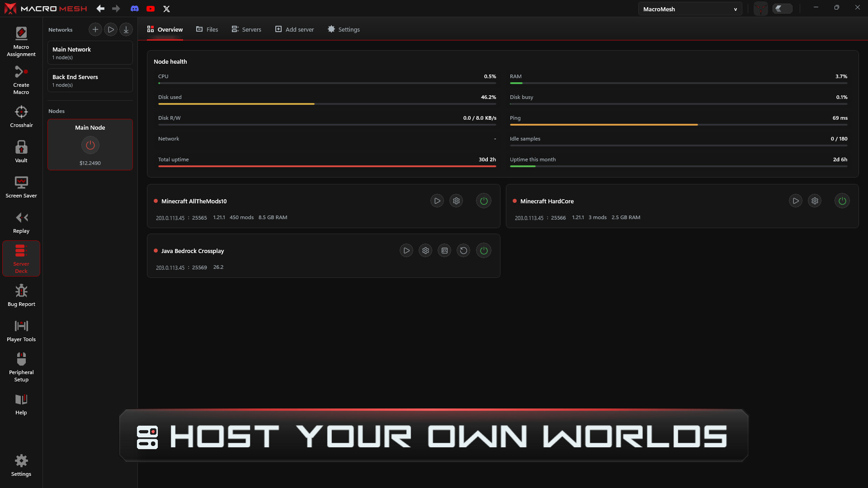Screen dimensions: 868x488
Task: Open the Vault section
Action: [x=21, y=152]
